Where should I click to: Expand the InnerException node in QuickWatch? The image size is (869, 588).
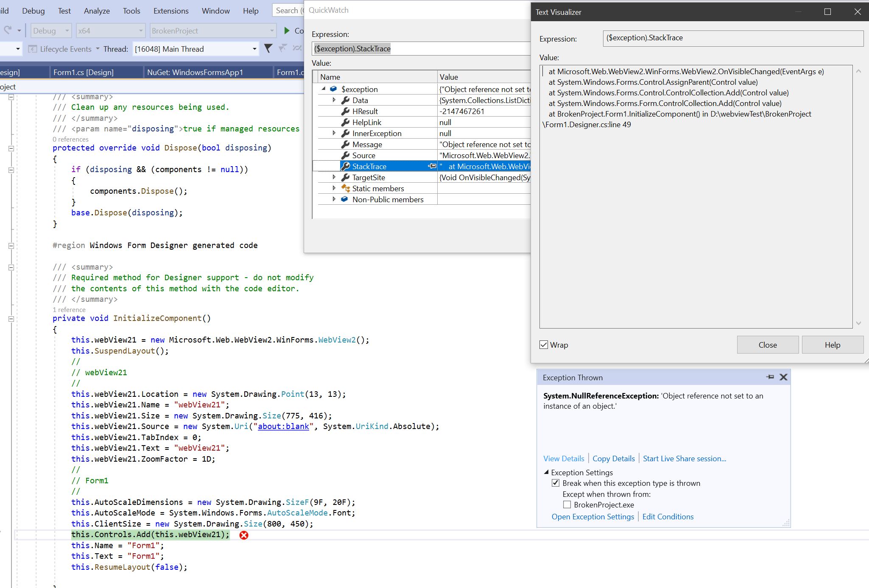coord(335,133)
